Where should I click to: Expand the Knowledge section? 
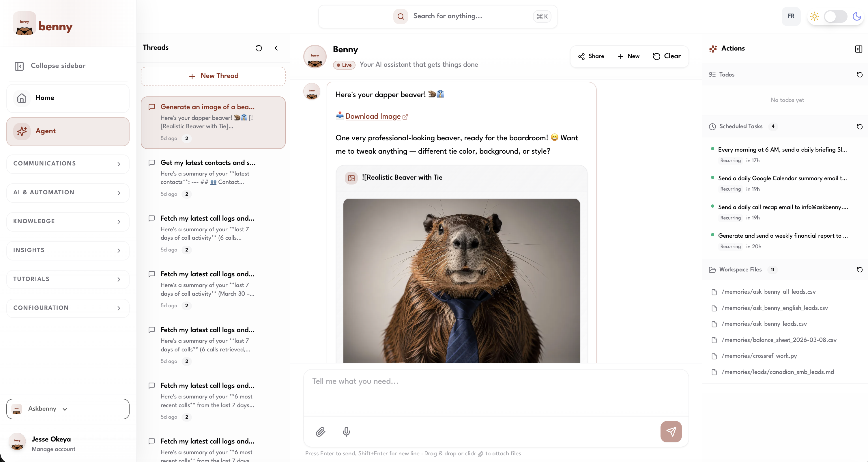pos(68,221)
